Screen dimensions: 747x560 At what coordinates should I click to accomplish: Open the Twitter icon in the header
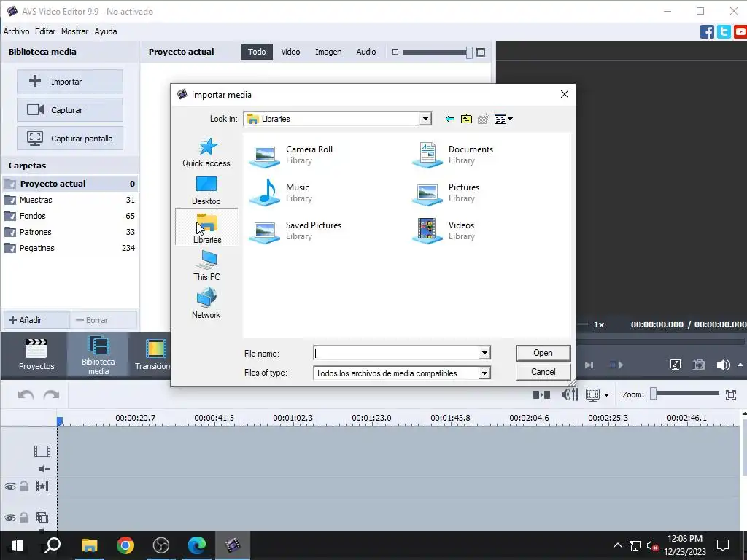[724, 32]
